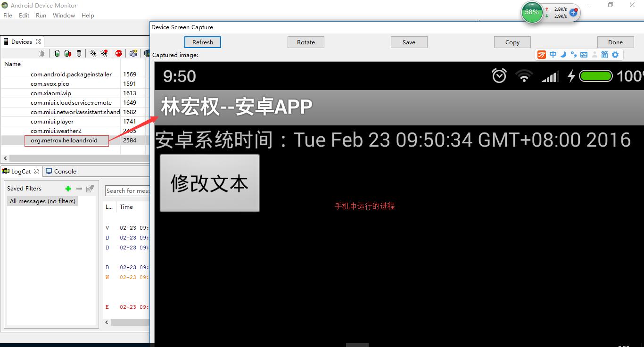Open IME settings gear icon
Screen dimensions: 644x347
click(615, 55)
